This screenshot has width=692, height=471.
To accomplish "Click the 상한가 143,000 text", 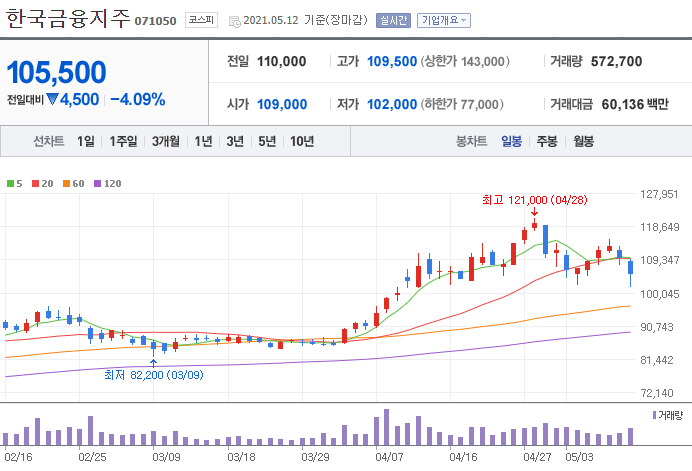I will coord(465,61).
